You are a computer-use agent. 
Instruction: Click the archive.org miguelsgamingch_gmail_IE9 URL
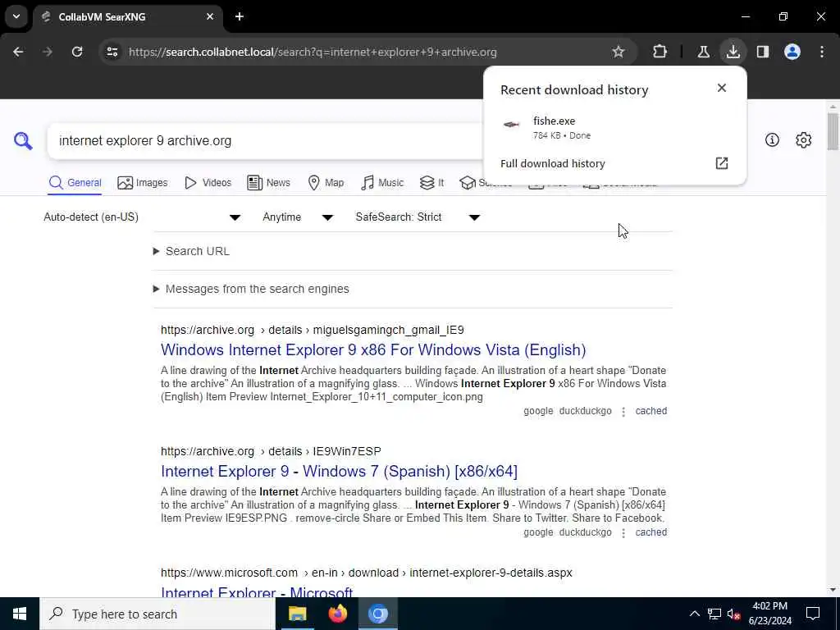click(313, 330)
